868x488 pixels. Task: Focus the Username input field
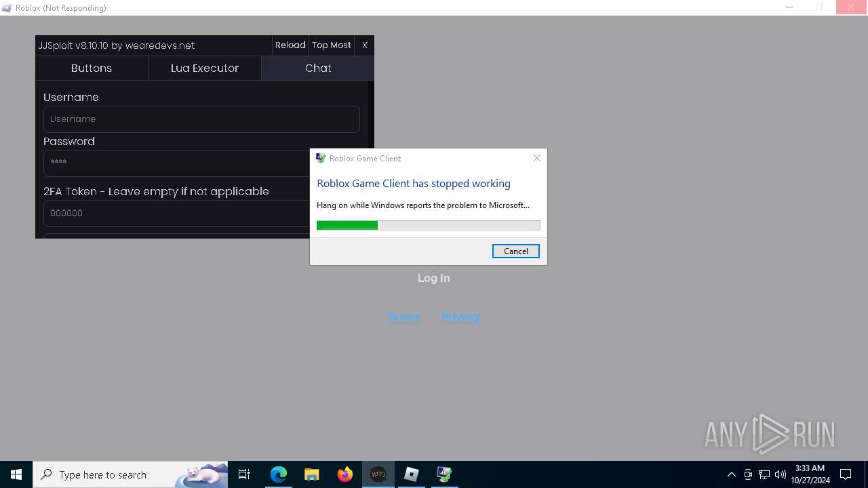coord(201,119)
